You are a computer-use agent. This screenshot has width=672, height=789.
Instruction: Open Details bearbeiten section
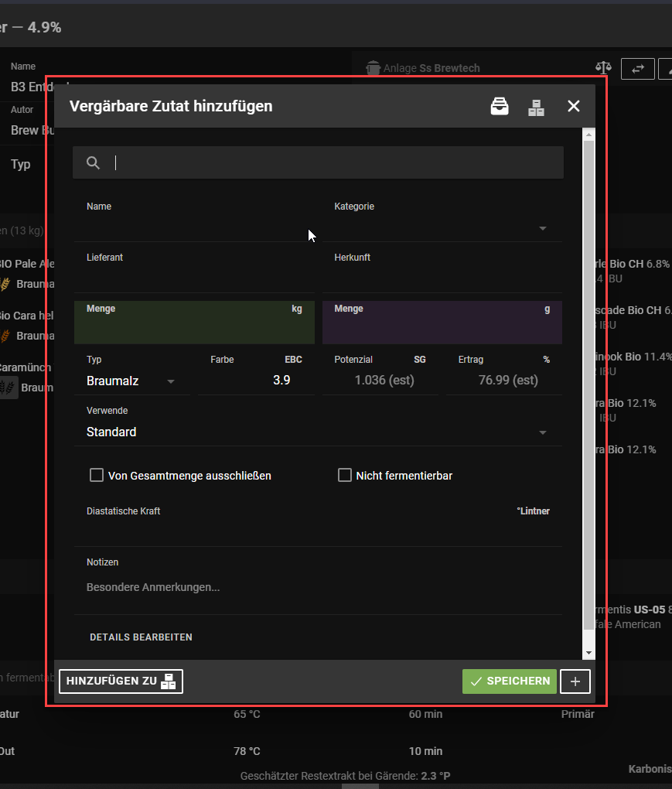click(141, 637)
